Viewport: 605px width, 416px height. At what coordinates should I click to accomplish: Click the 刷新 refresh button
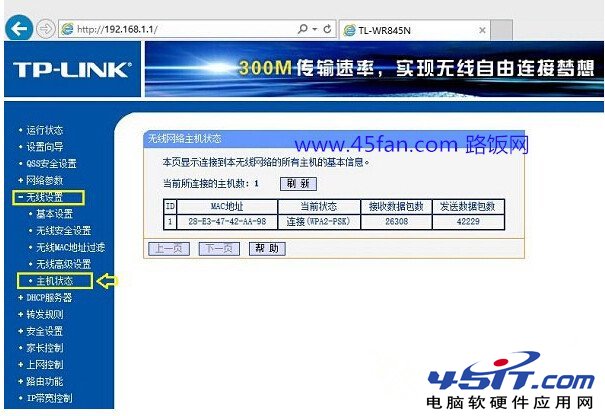[x=297, y=184]
